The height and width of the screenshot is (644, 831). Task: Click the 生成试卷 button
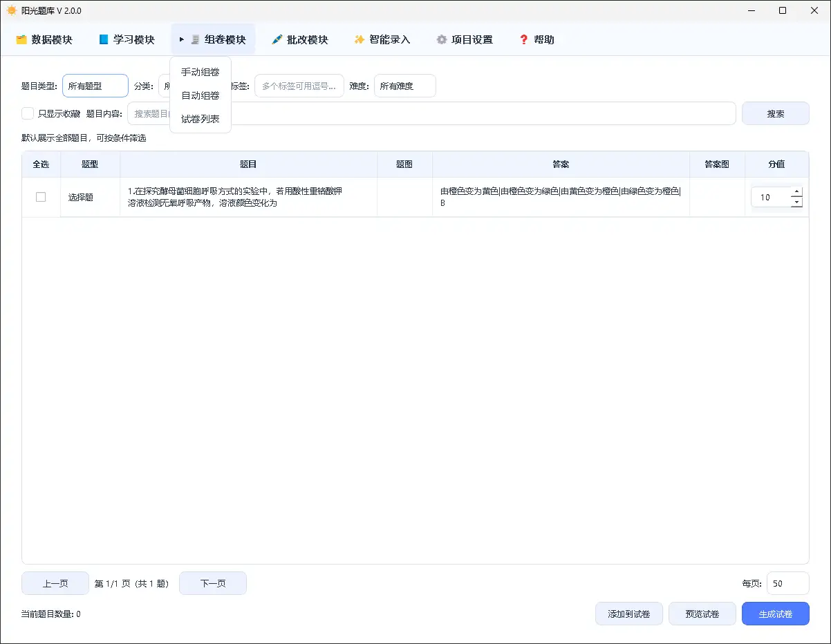click(x=776, y=614)
